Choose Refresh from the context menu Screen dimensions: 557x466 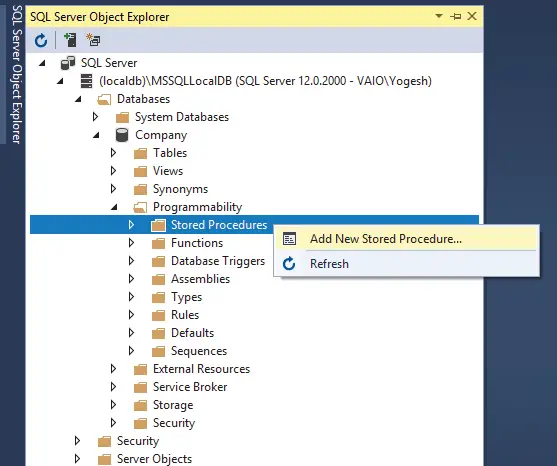point(406,264)
